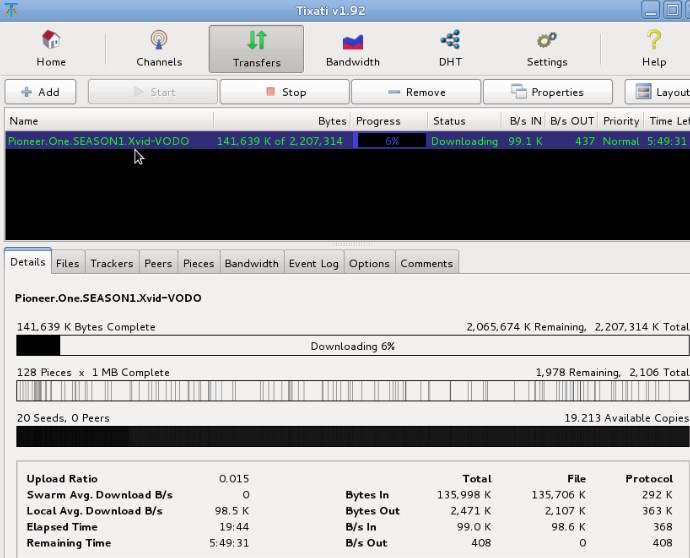Image resolution: width=690 pixels, height=558 pixels.
Task: Click the Add transfer button
Action: click(x=43, y=92)
